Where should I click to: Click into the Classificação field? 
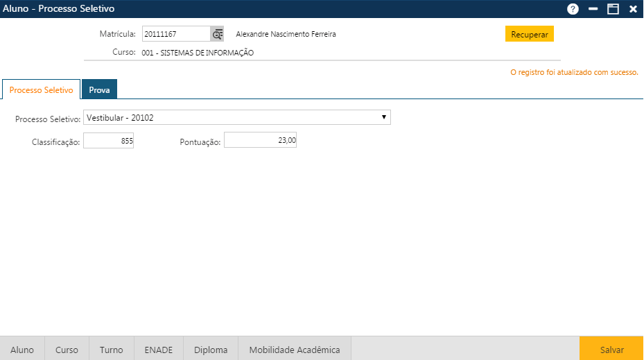[108, 141]
